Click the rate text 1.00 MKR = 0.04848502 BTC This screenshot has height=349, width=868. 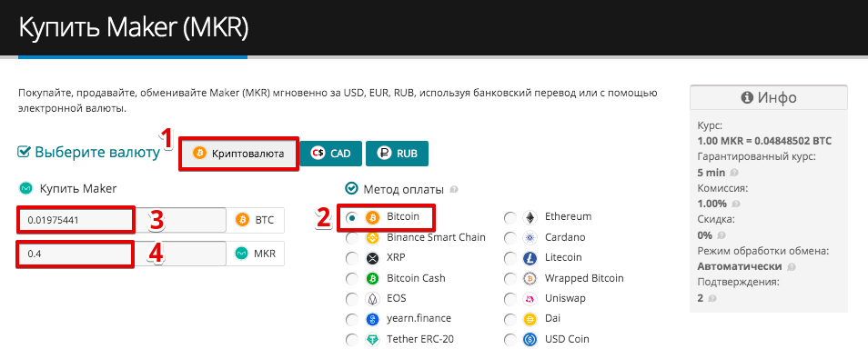coord(764,141)
